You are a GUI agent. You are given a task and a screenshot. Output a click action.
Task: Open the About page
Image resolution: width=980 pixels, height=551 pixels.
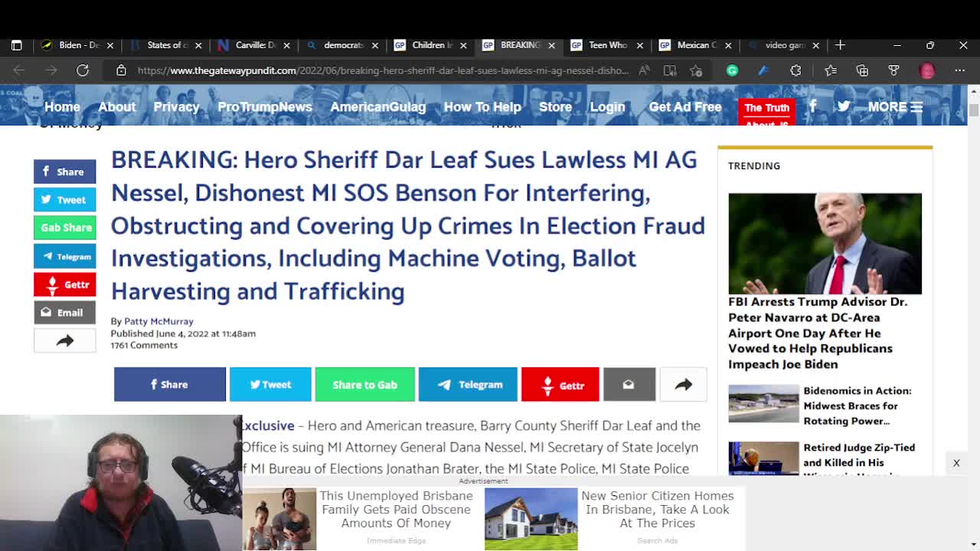click(116, 107)
